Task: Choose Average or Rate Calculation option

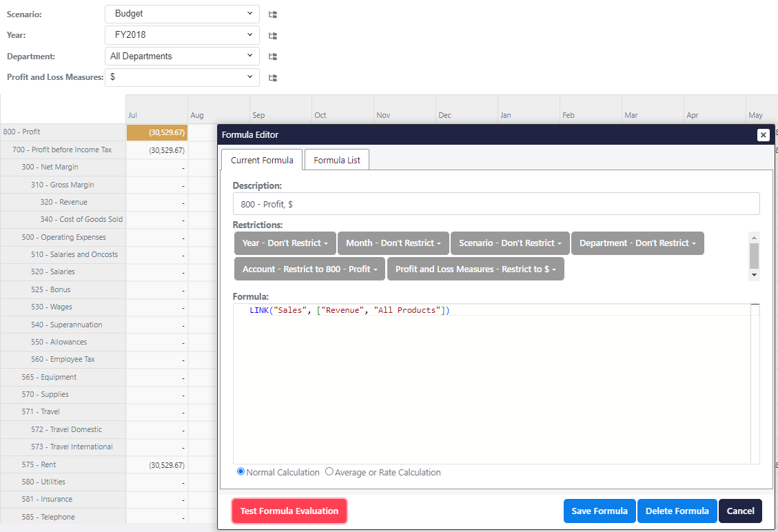Action: [x=329, y=472]
